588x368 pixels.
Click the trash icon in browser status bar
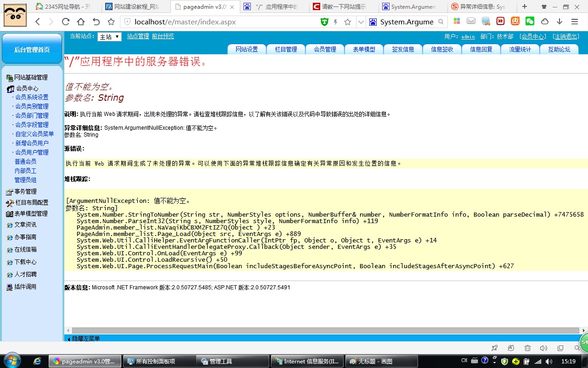pyautogui.click(x=527, y=348)
